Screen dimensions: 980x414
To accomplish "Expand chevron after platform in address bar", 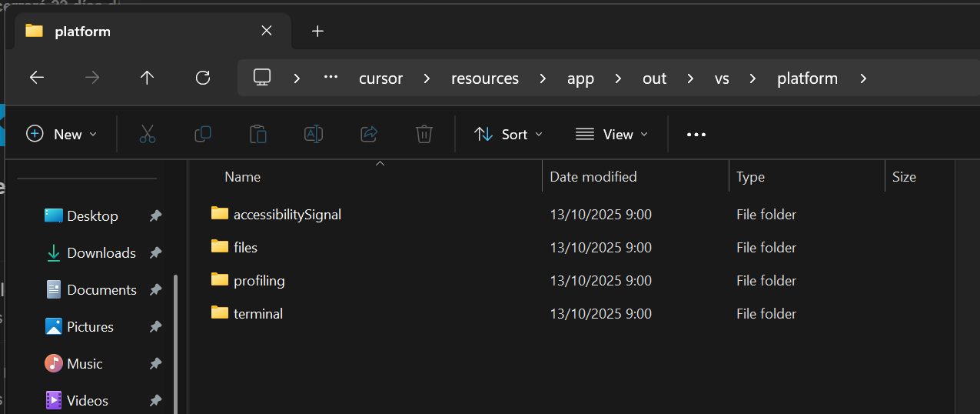I will tap(863, 78).
